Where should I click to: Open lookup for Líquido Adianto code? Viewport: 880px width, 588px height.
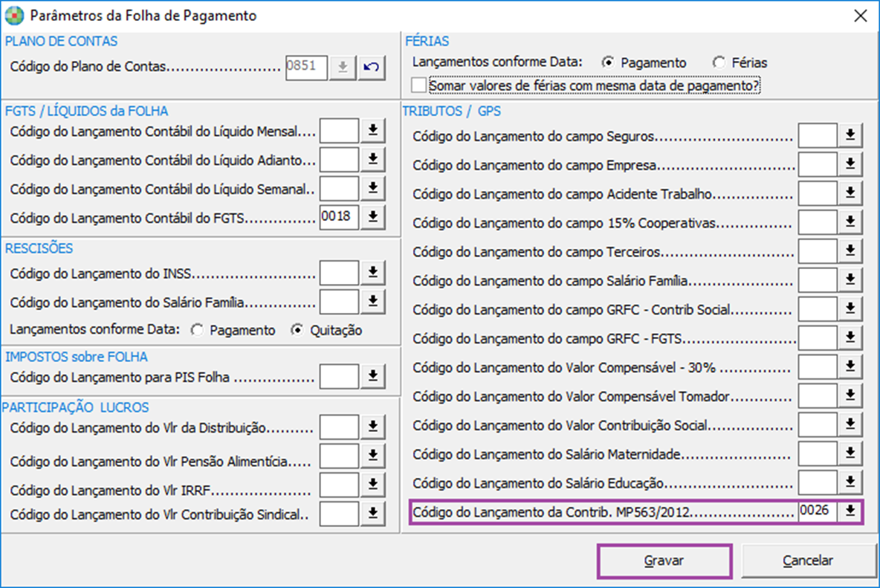(372, 160)
